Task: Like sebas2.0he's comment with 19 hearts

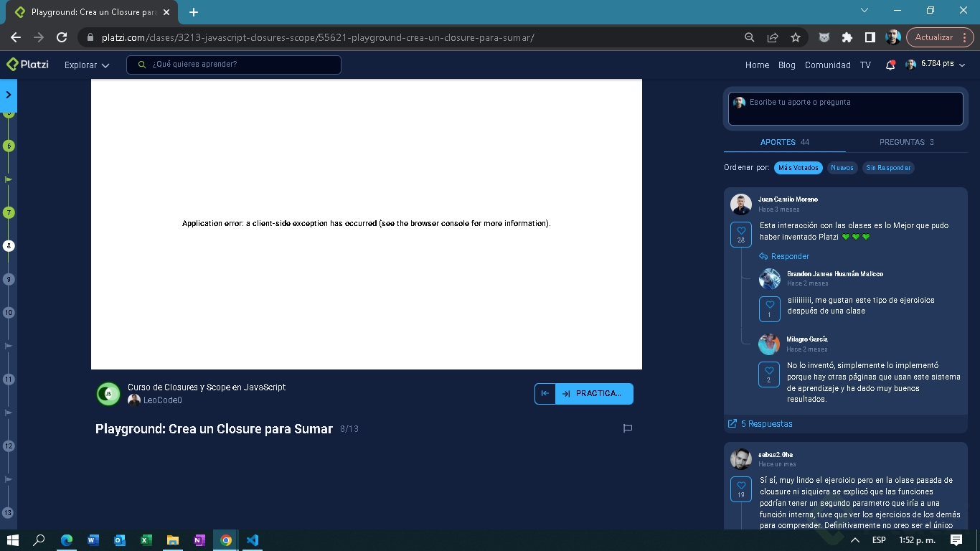Action: [x=741, y=489]
